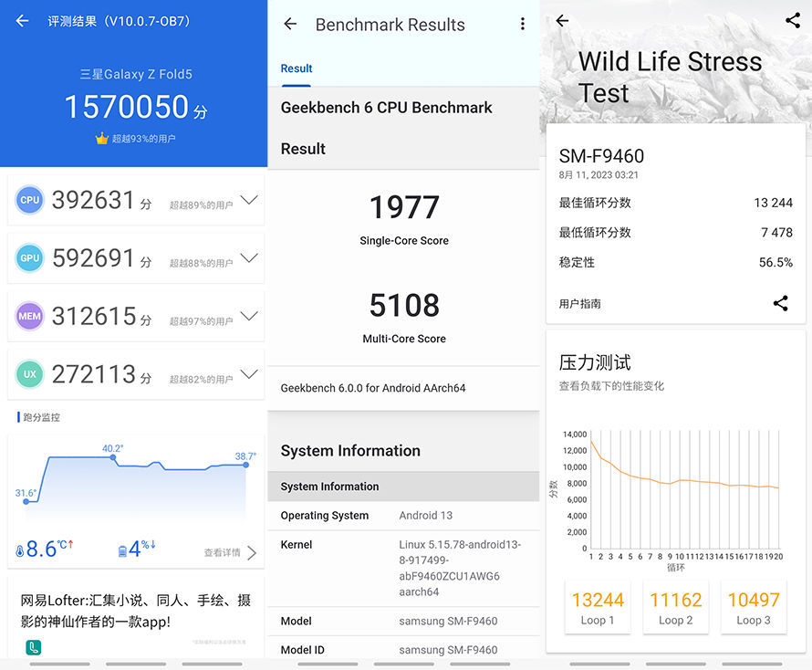Click the green UX score badge
812x670 pixels.
point(29,374)
